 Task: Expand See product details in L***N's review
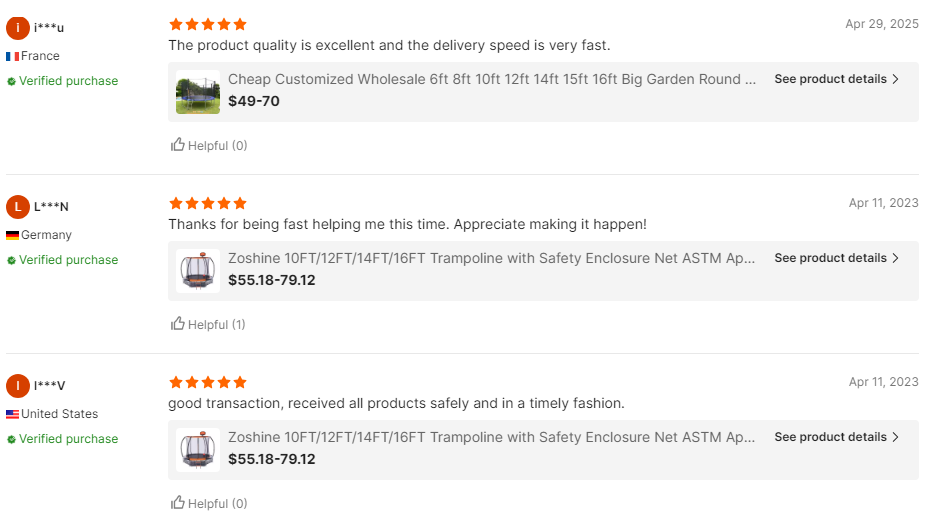pos(836,258)
